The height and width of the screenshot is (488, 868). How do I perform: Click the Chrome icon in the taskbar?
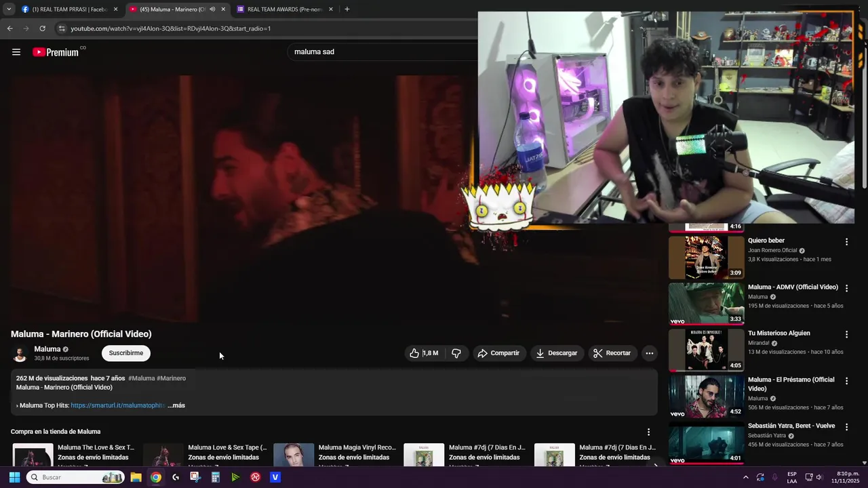156,477
